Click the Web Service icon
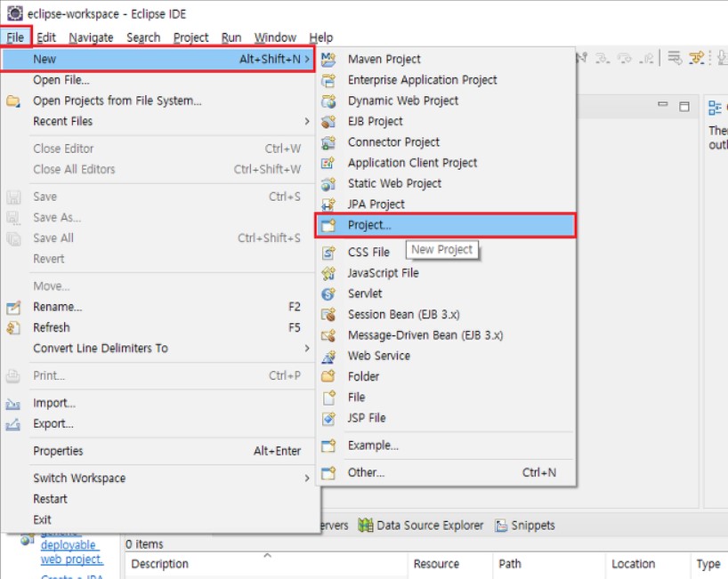 pos(328,357)
